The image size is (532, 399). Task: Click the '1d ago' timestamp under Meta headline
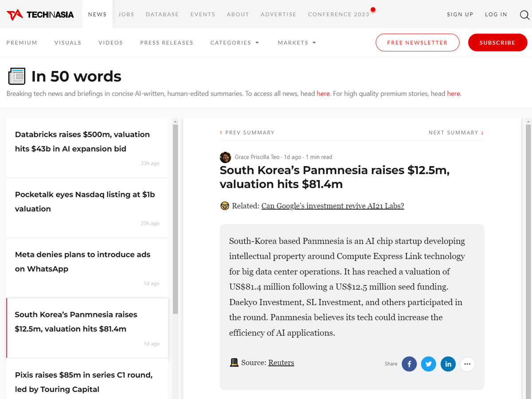pyautogui.click(x=152, y=283)
